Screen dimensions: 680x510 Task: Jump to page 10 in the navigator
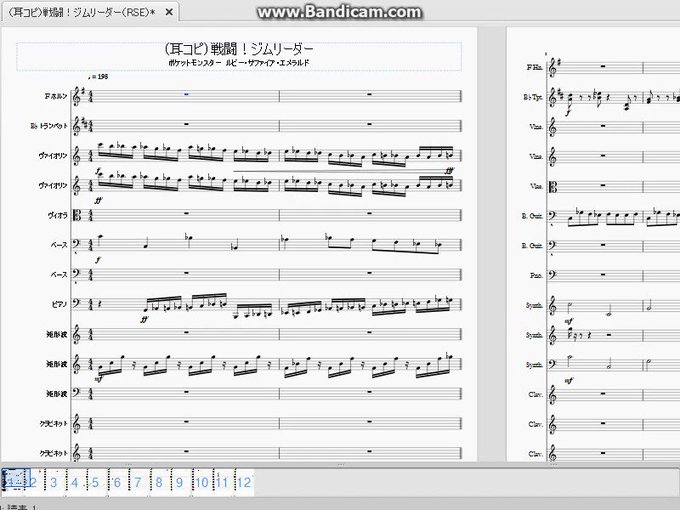(202, 482)
